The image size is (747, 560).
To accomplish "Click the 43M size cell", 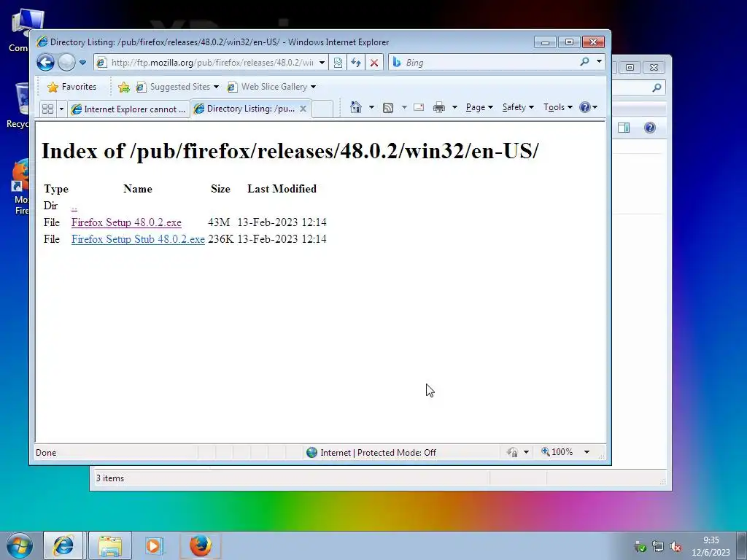I will 219,222.
